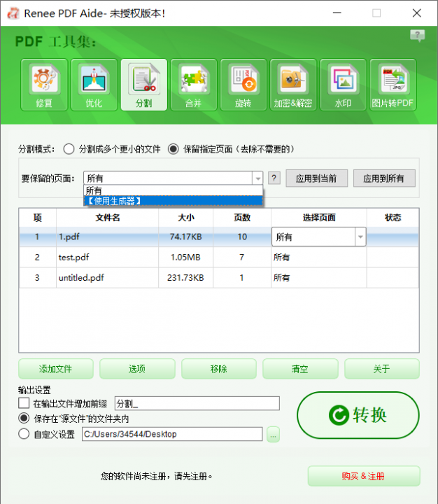Viewport: 438px width, 504px height.
Task: Enable 在输出文件增加前缀 checkbox
Action: point(24,403)
